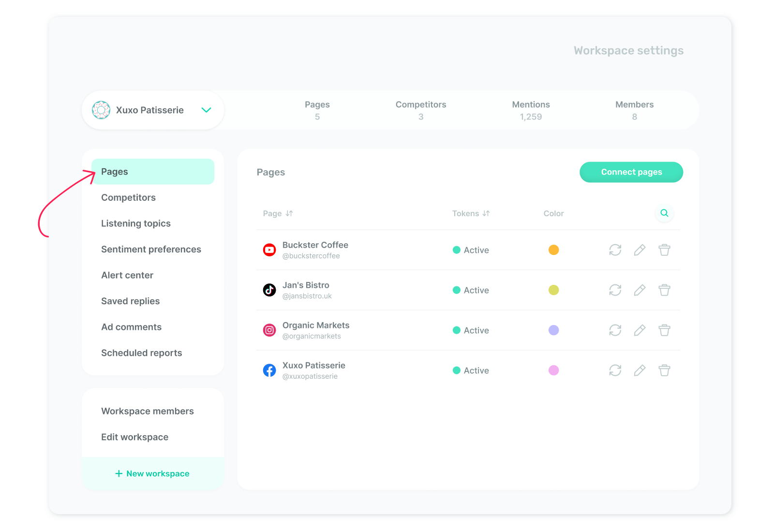
Task: Refresh the Xuxo Patisserie page token
Action: coord(615,370)
